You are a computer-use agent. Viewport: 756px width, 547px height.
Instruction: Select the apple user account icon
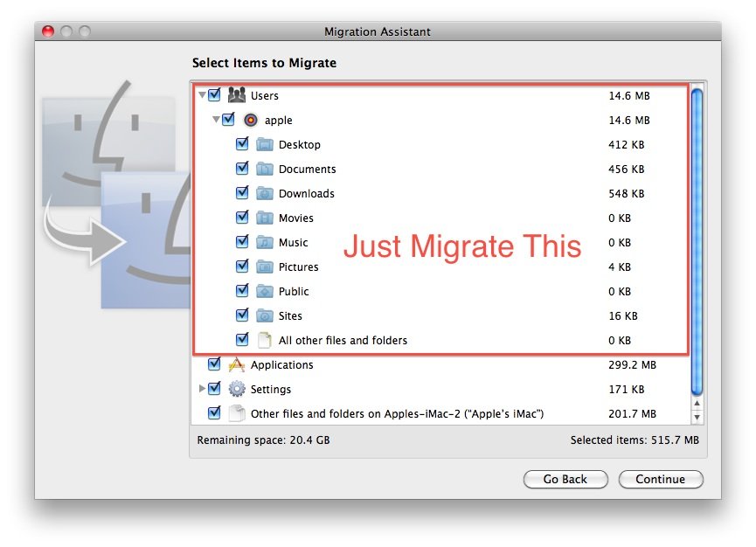click(251, 120)
